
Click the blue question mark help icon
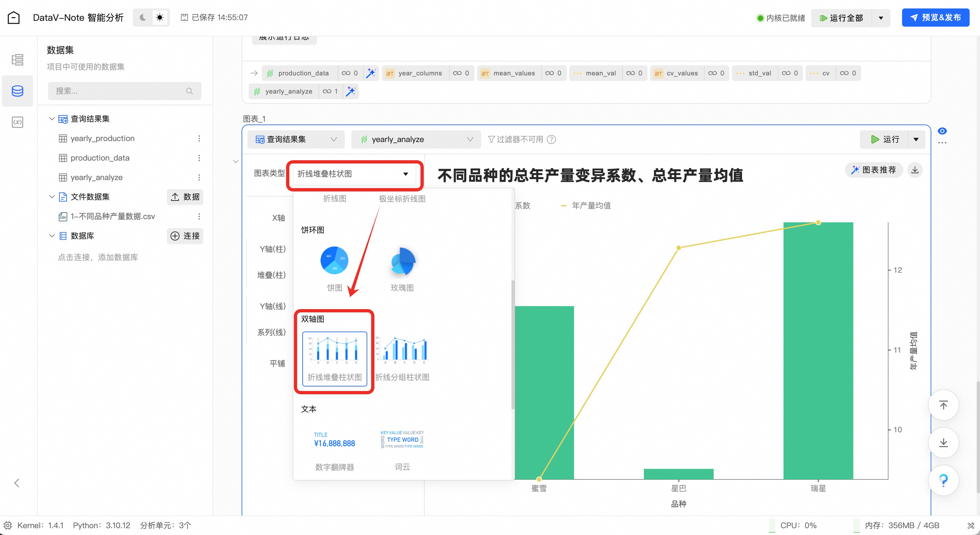943,480
